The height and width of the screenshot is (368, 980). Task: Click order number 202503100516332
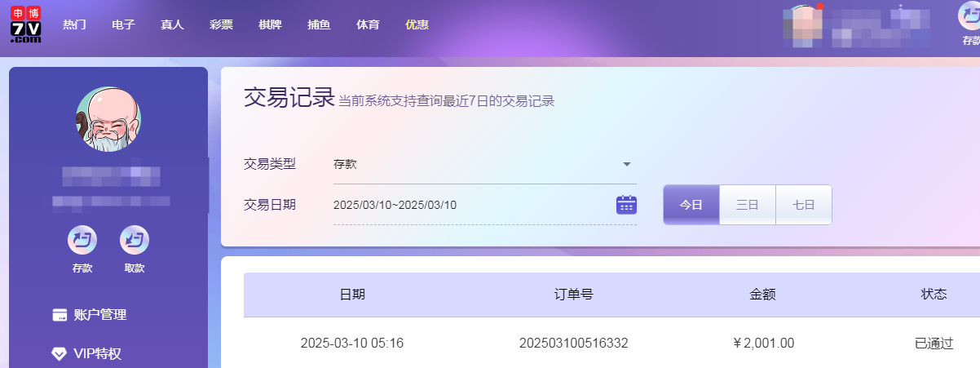[x=574, y=343]
